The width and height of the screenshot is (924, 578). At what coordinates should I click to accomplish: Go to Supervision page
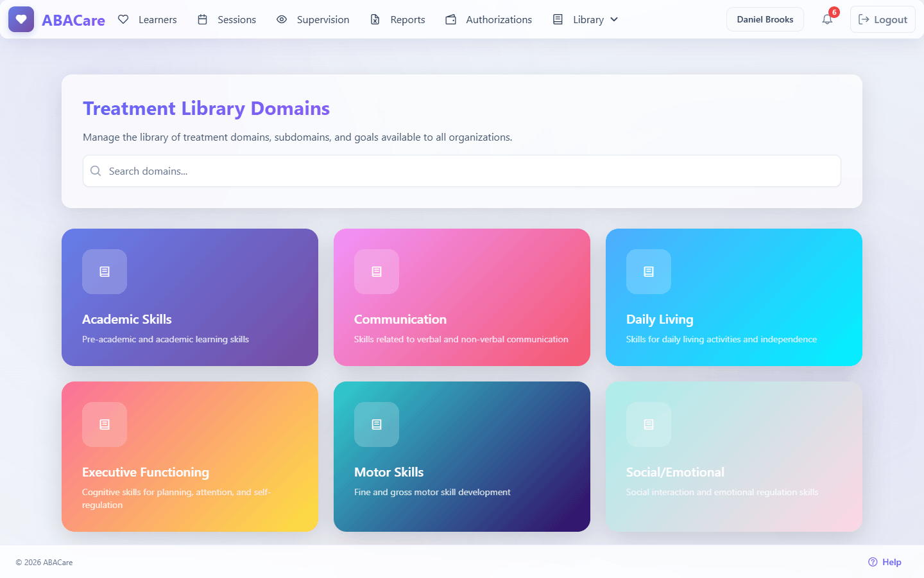313,19
